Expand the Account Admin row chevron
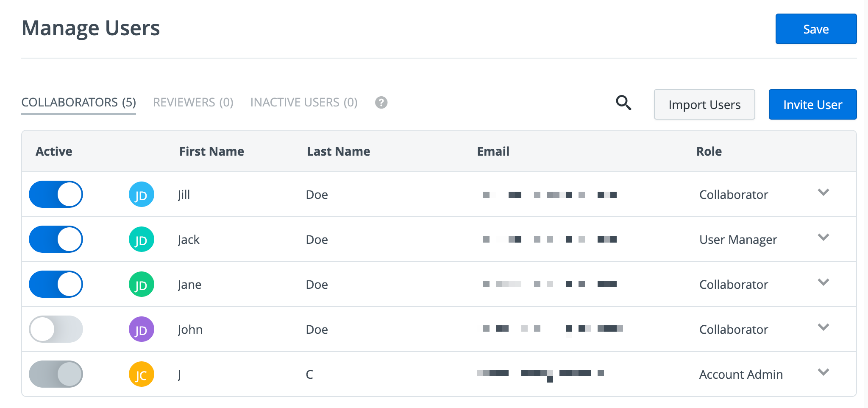 823,373
